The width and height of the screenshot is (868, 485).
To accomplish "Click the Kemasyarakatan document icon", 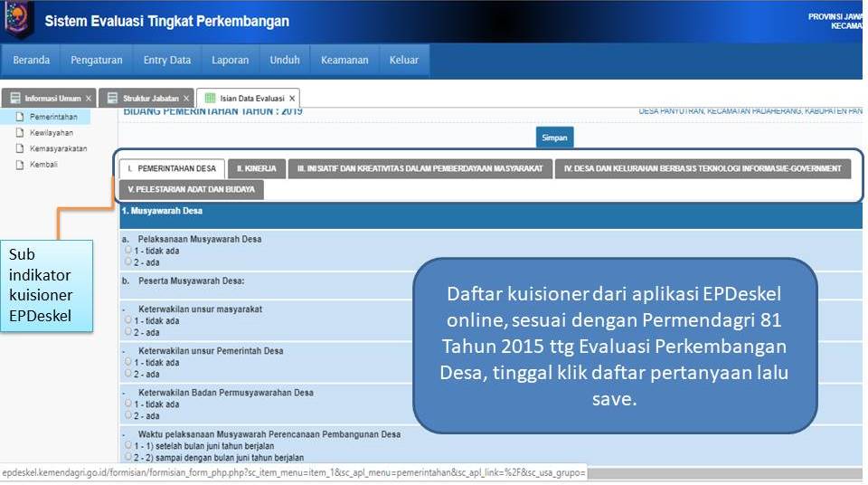I will click(x=20, y=148).
